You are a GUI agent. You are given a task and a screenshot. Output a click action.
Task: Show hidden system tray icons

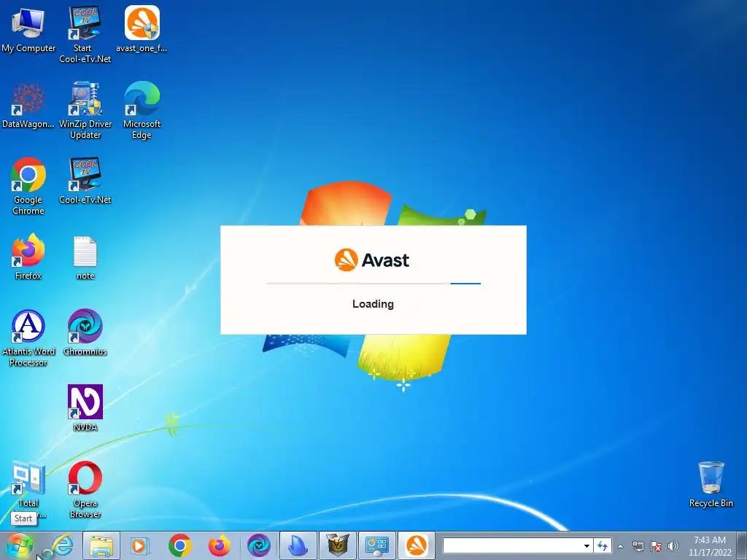click(x=620, y=547)
